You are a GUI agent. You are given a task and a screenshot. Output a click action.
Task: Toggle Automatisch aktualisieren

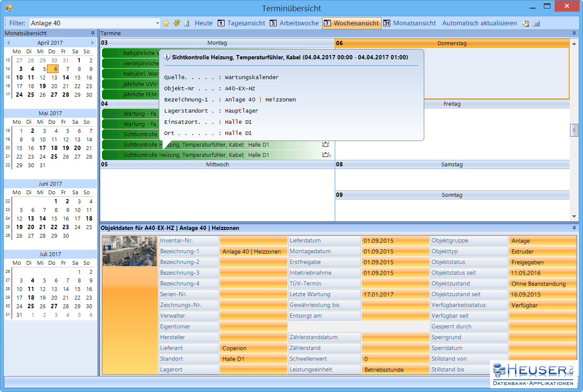[479, 23]
